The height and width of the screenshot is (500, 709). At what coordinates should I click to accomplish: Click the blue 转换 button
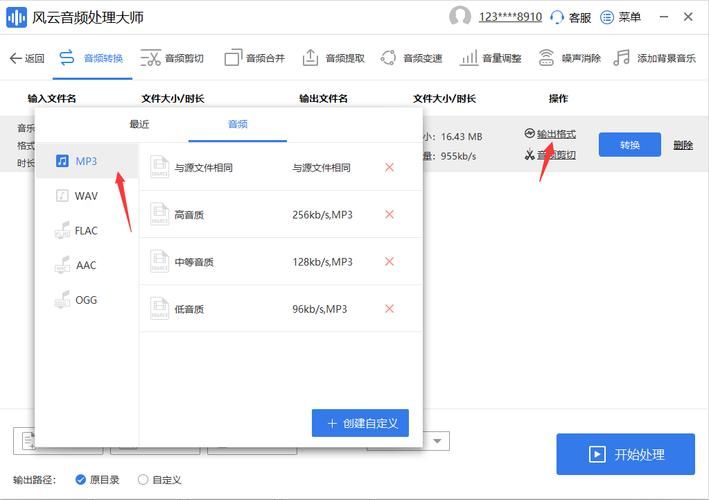630,145
